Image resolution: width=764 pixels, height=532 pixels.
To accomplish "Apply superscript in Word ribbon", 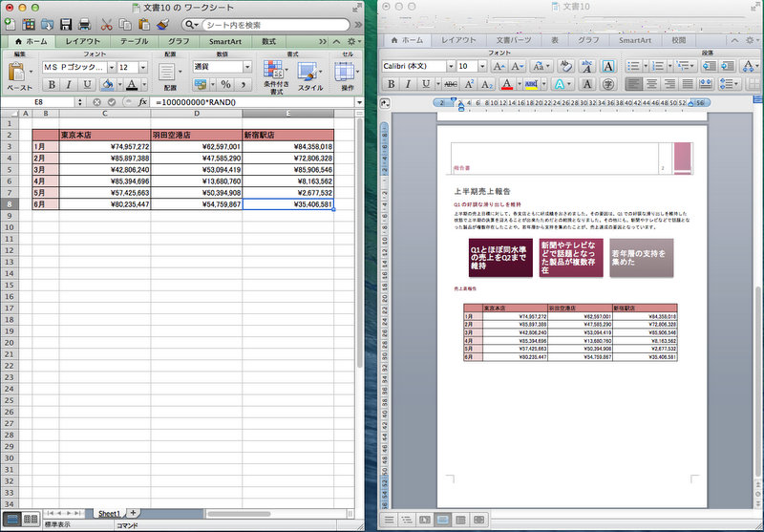I will [x=469, y=84].
